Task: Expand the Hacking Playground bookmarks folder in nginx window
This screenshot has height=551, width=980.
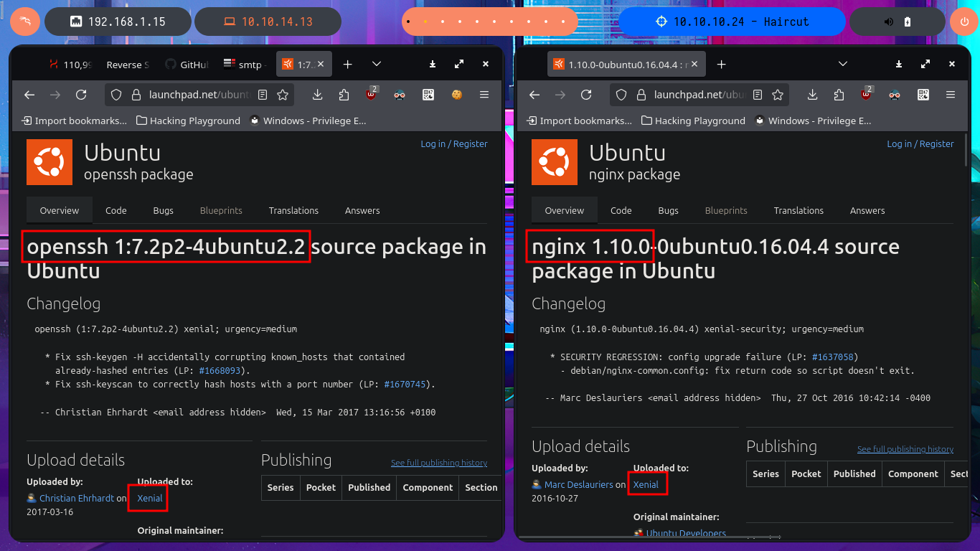Action: [x=693, y=121]
